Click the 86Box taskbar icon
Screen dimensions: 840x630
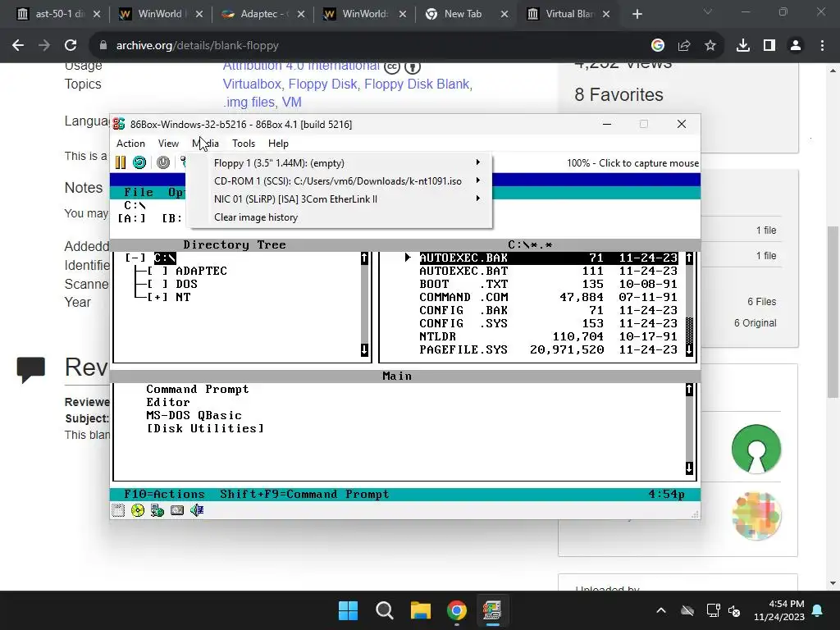492,610
